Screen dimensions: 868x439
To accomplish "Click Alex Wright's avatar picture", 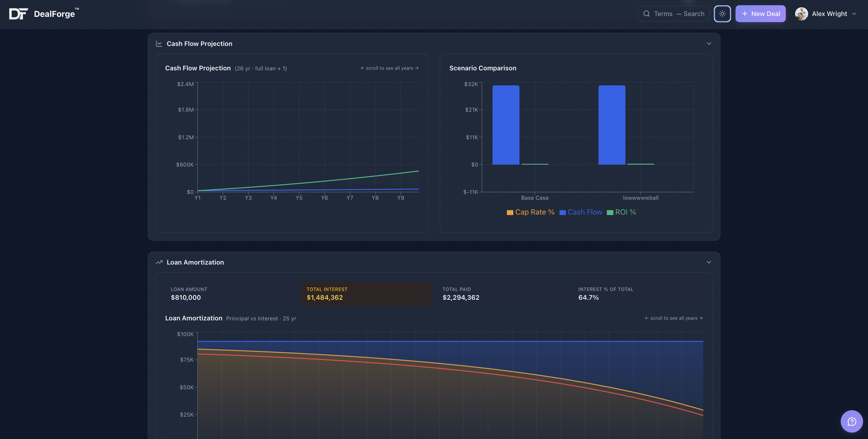I will pyautogui.click(x=801, y=14).
